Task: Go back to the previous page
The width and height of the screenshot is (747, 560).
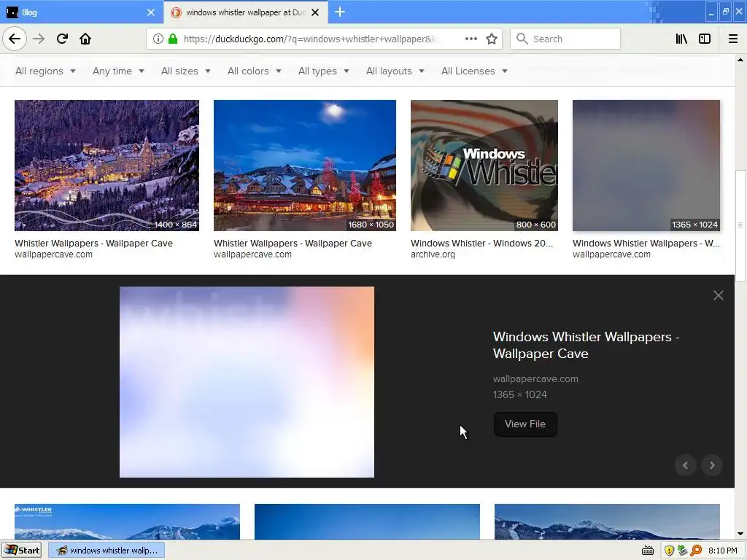Action: tap(15, 39)
